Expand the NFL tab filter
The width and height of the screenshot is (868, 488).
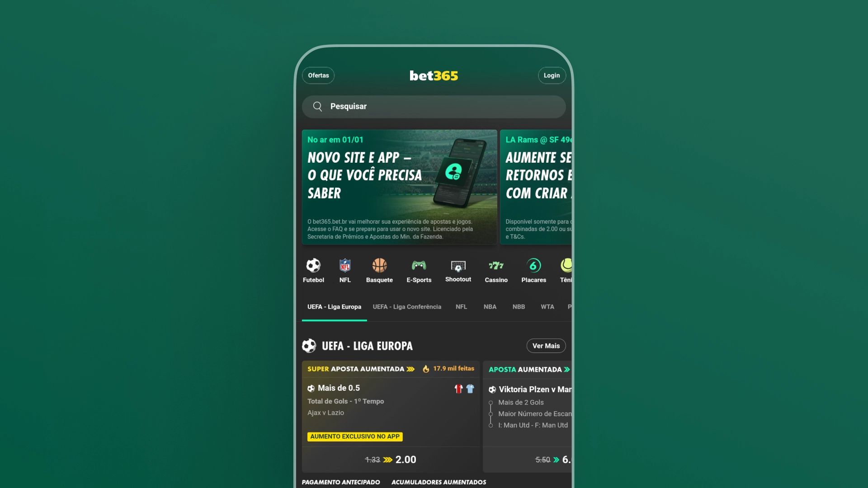coord(461,306)
